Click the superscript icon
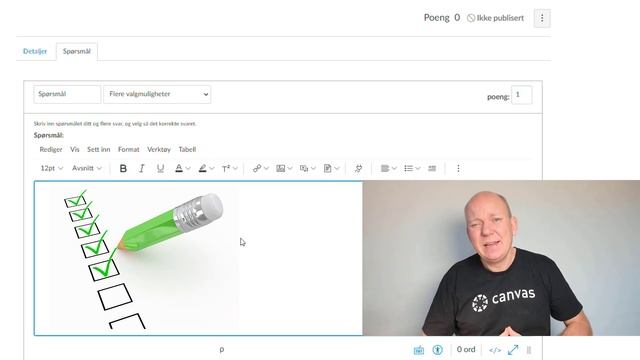Image resolution: width=640 pixels, height=360 pixels. pos(226,168)
